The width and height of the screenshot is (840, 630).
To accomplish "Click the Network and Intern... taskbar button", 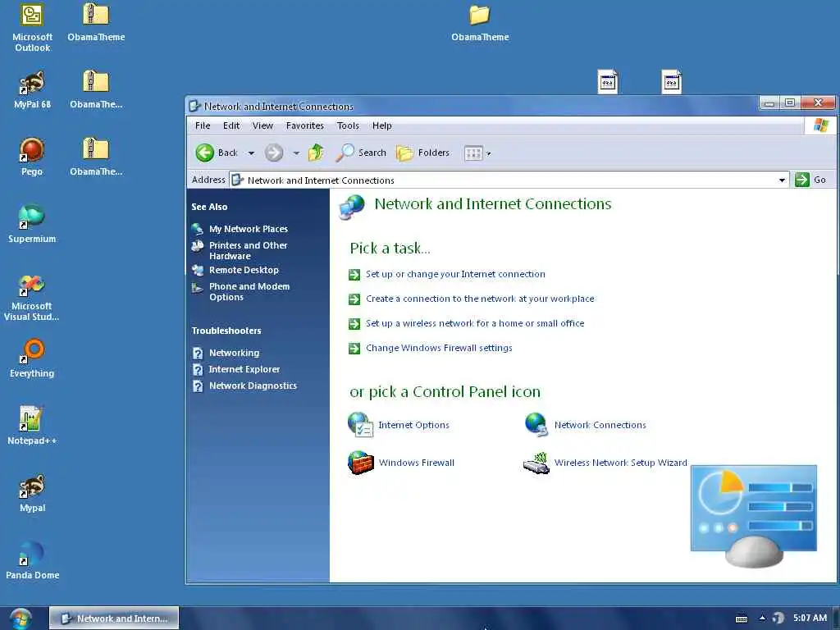I will pos(114,619).
